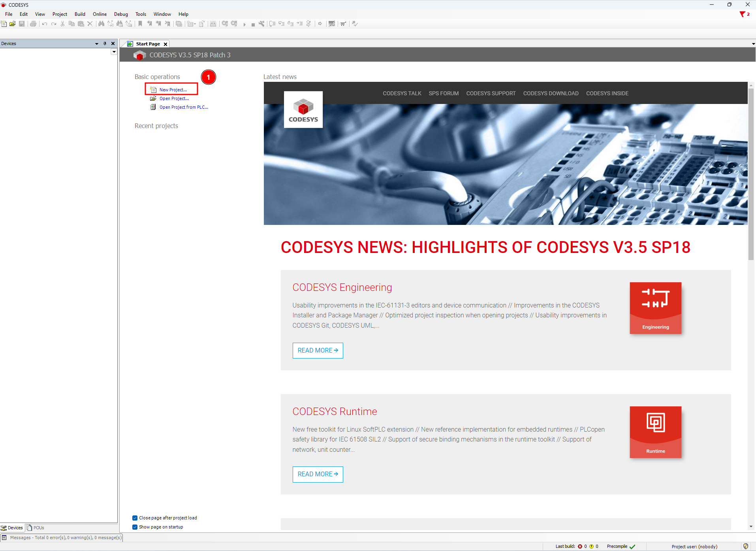Open the Window menu
The image size is (756, 551).
pos(162,14)
